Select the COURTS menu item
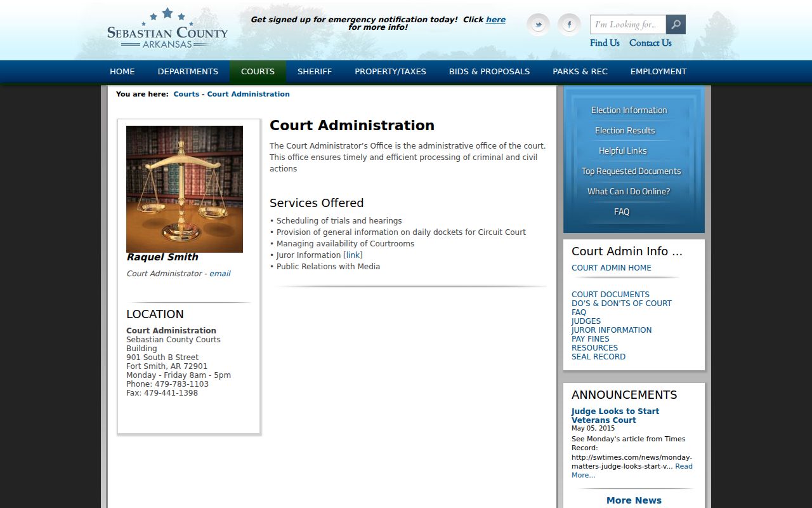 tap(258, 72)
